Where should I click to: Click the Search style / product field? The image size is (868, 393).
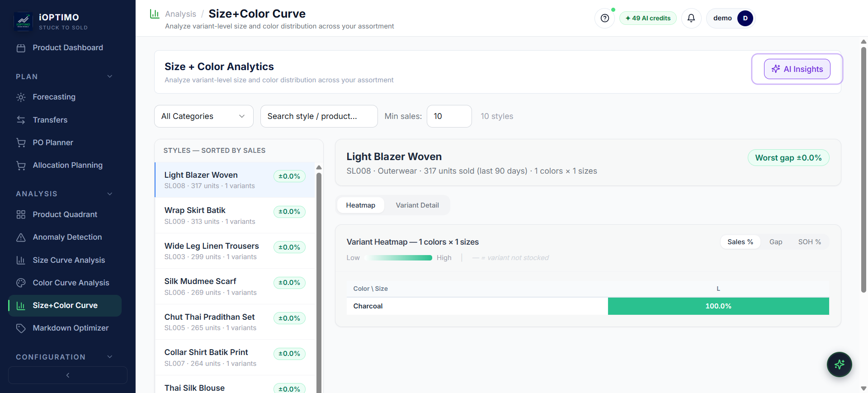pos(319,116)
